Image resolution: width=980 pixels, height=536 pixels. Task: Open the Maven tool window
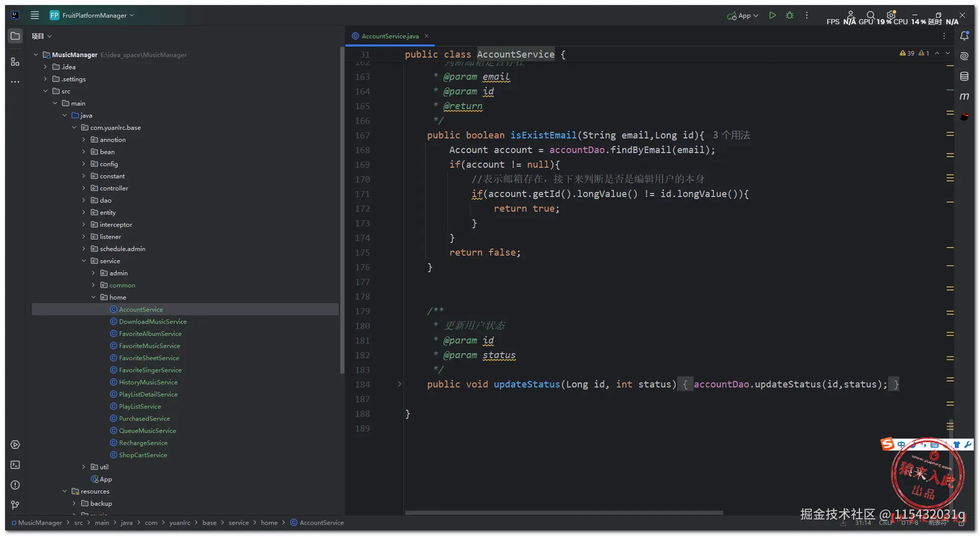click(964, 96)
